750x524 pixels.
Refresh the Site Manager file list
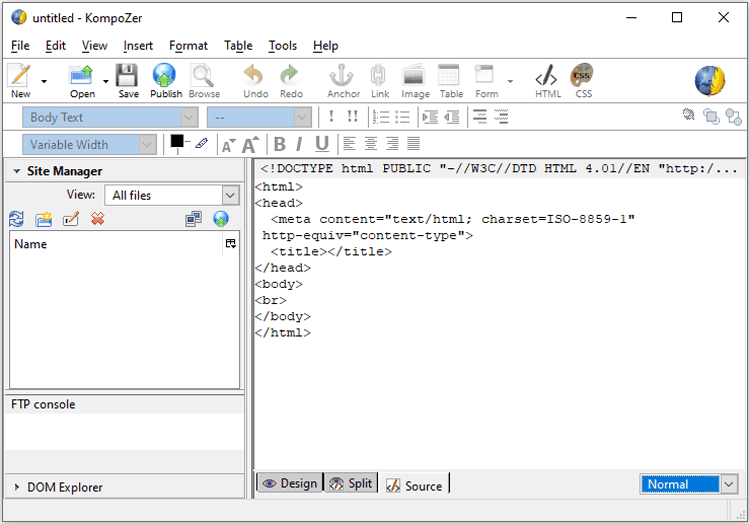coord(16,219)
